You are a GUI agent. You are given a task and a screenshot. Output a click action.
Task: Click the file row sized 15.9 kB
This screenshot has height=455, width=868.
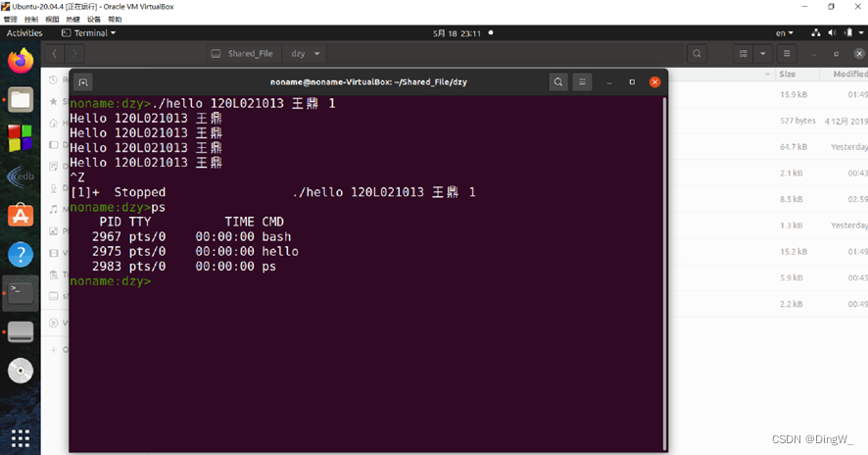(768, 94)
